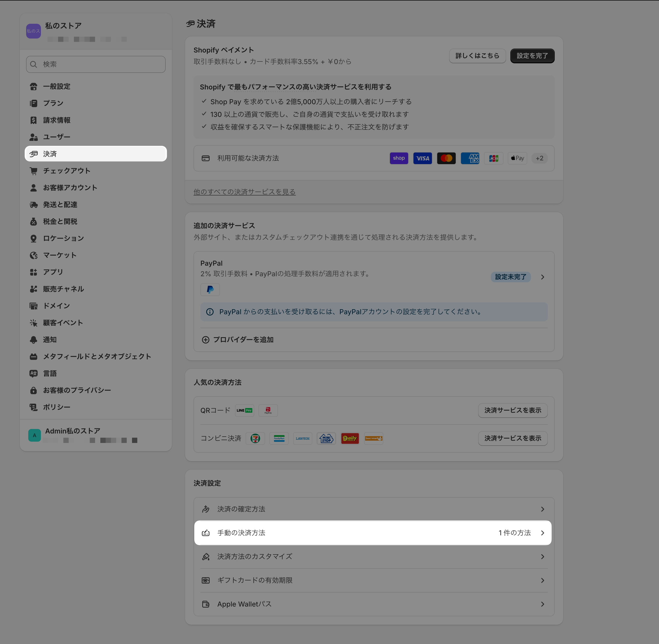
Task: Open チェックアウト settings page
Action: pyautogui.click(x=96, y=171)
